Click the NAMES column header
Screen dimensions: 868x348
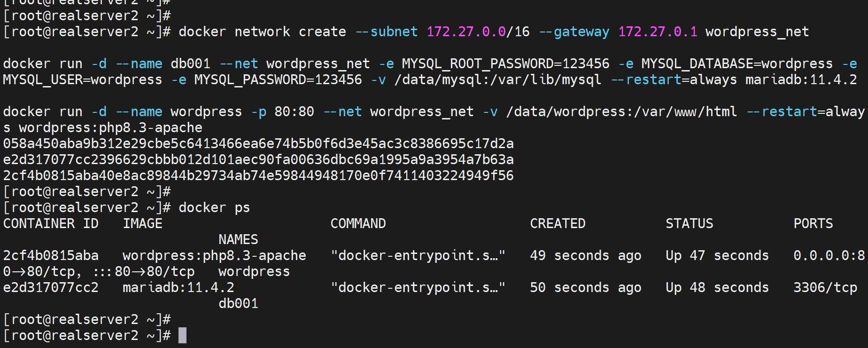pyautogui.click(x=238, y=239)
